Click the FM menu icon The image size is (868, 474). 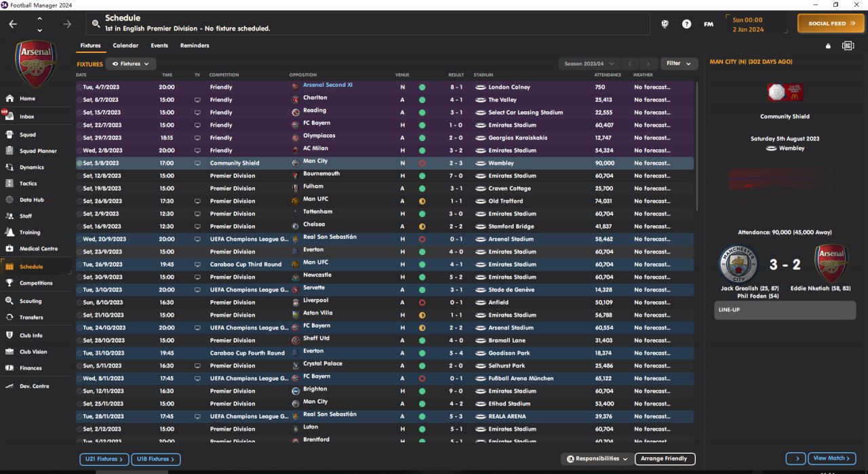(x=709, y=24)
